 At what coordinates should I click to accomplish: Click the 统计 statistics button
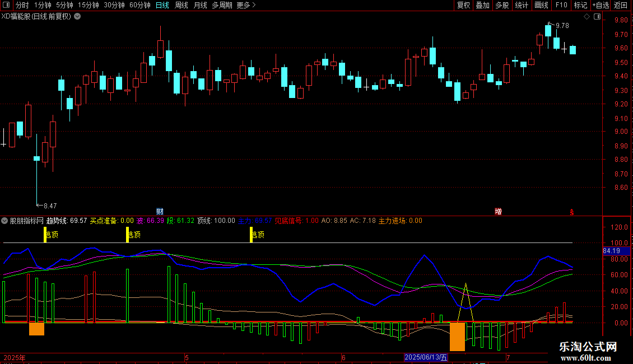[x=521, y=5]
